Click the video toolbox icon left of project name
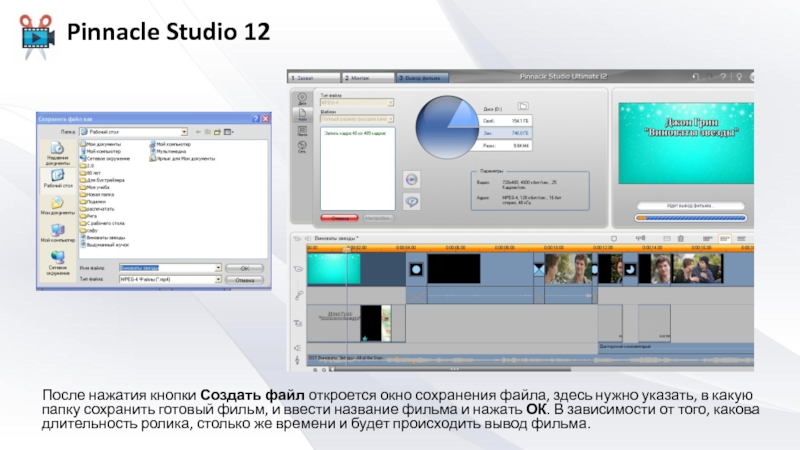The image size is (800, 450). [297, 238]
